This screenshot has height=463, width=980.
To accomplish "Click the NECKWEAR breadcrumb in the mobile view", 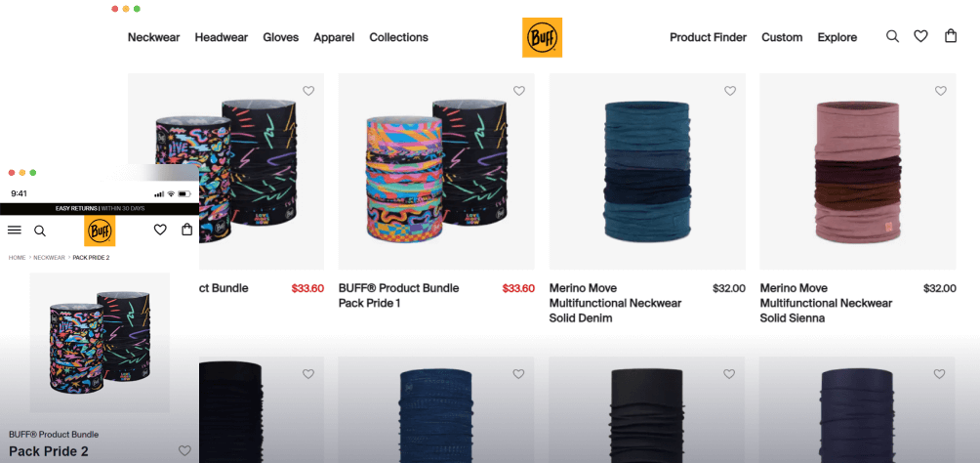I will pos(50,258).
